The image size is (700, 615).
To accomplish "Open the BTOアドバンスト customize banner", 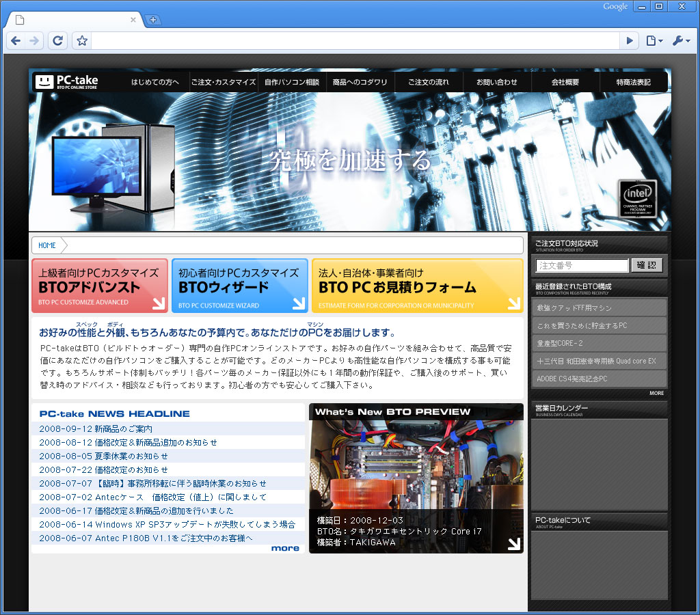I will click(100, 286).
